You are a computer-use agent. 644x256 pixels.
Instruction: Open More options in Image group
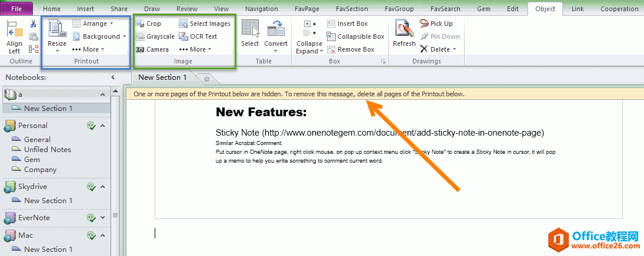pyautogui.click(x=195, y=49)
